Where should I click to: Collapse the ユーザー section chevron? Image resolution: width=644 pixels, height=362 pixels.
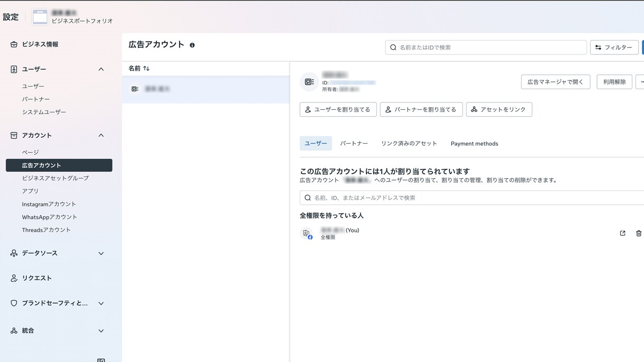101,69
